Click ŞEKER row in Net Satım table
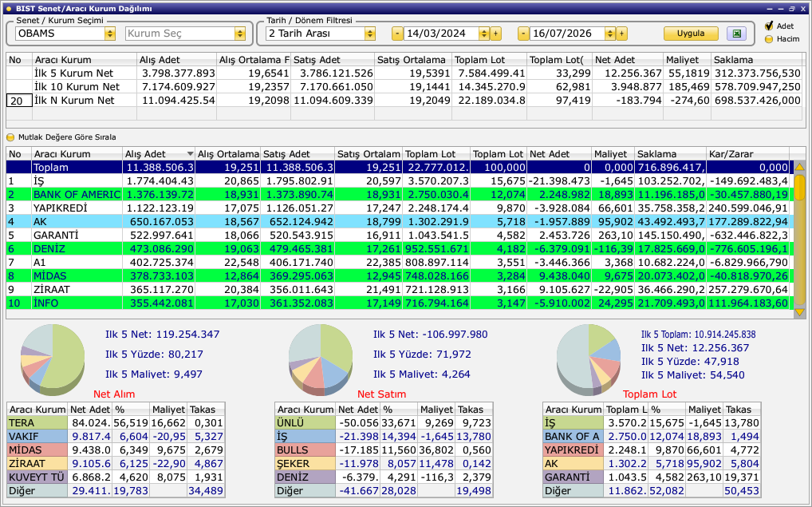Screen dimensions: 812x507 tap(384, 463)
